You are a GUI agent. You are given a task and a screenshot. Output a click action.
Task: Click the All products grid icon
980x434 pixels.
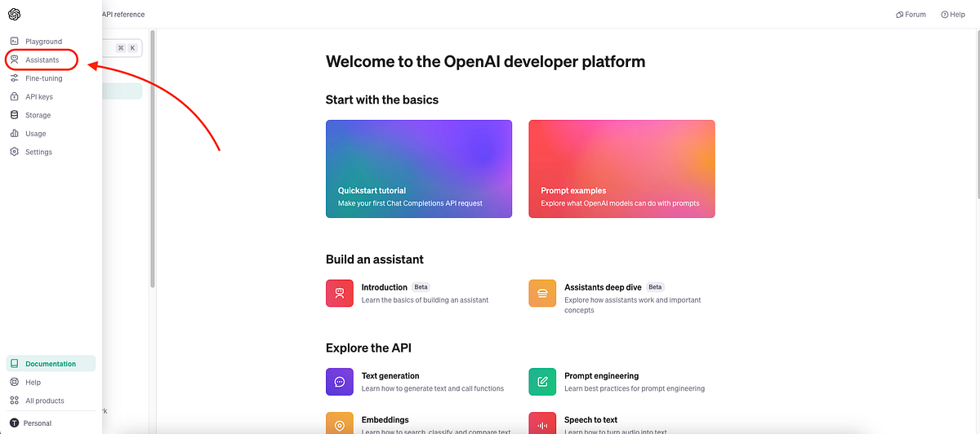[x=15, y=401]
